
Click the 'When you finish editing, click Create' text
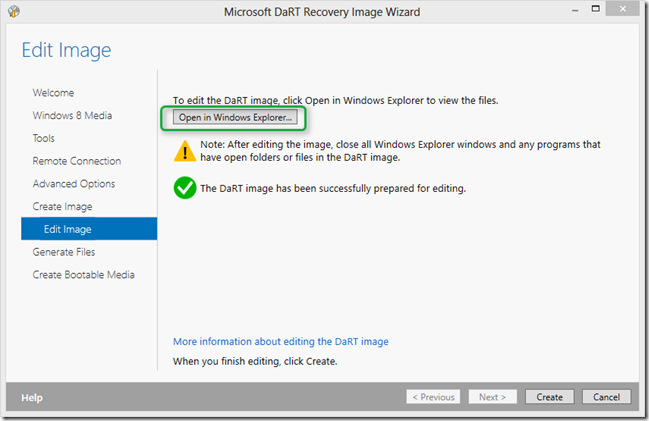point(255,361)
